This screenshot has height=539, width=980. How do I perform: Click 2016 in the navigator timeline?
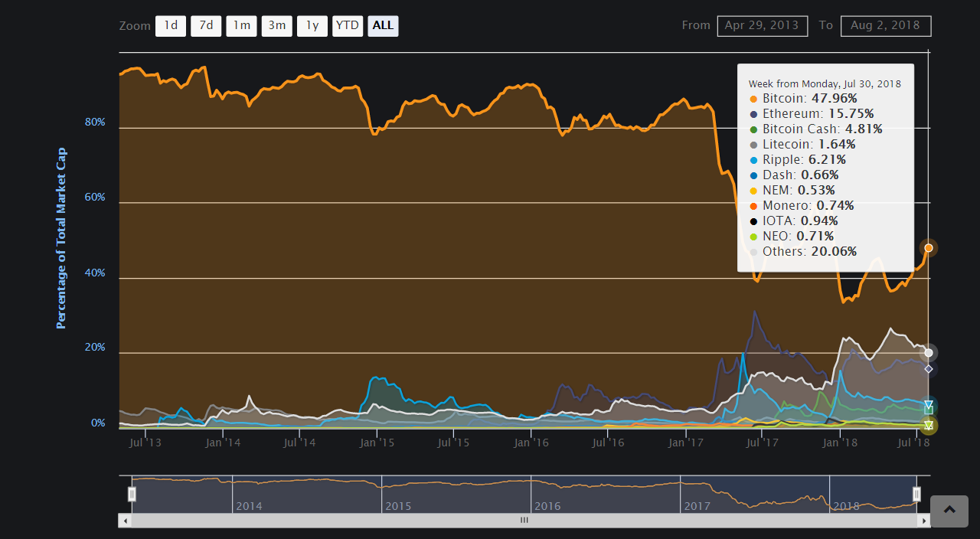pos(547,507)
